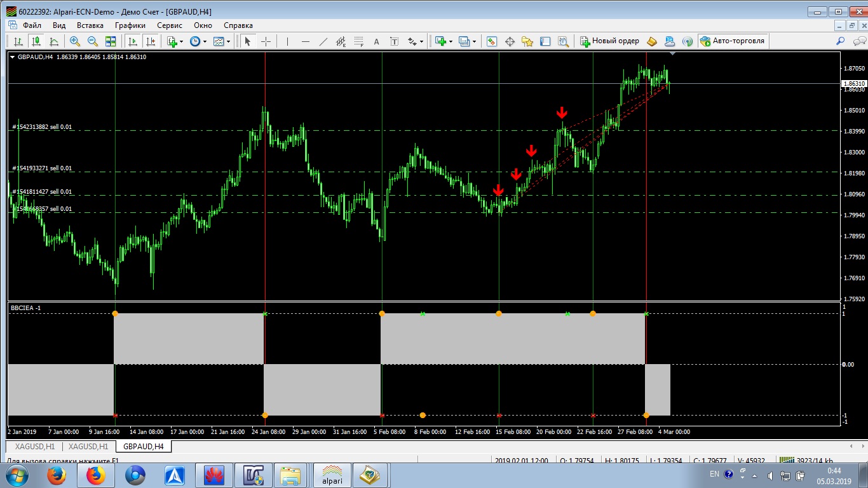The image size is (868, 488).
Task: Open the chart templates dropdown
Action: pos(222,41)
